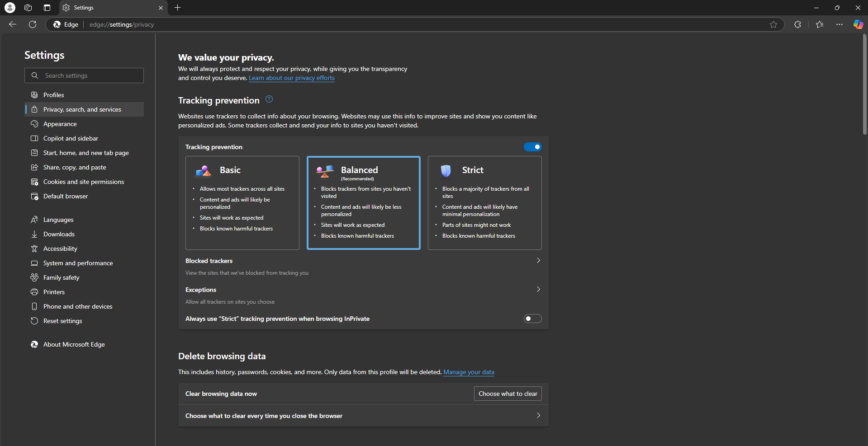Enable Strict tracking for InPrivate toggle
The height and width of the screenshot is (446, 868).
tap(532, 319)
